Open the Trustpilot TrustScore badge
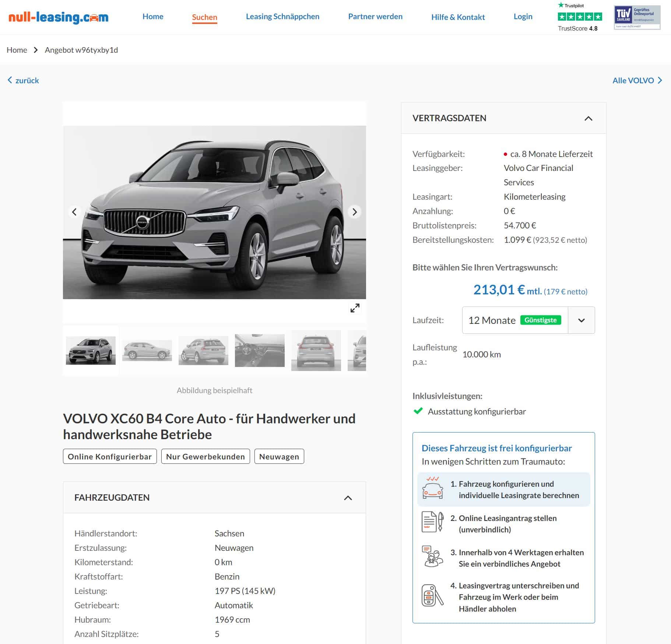 pos(580,17)
